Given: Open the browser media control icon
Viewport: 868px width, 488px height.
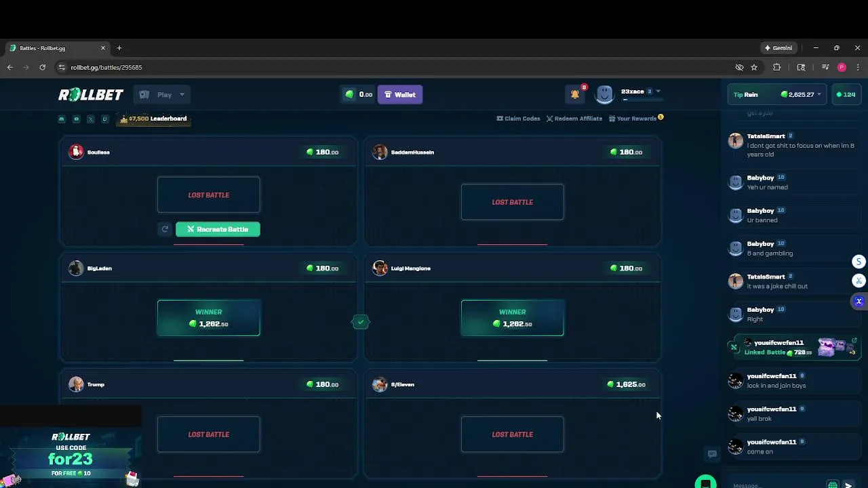Looking at the screenshot, I should click(x=825, y=67).
